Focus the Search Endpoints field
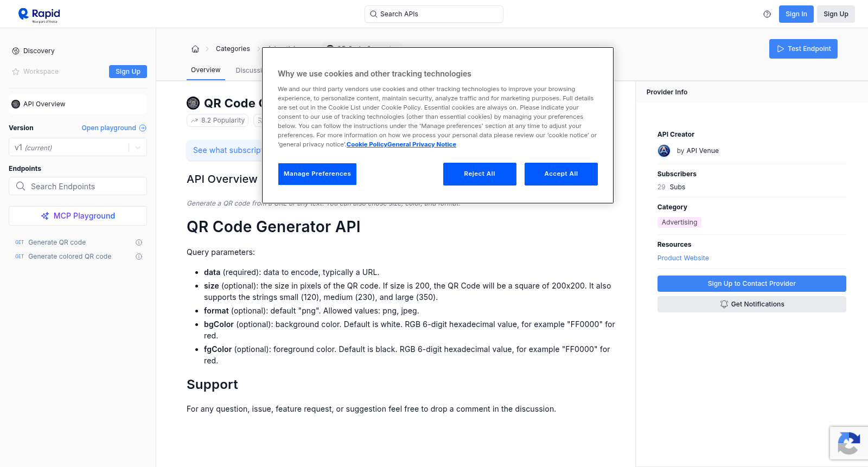 tap(78, 186)
